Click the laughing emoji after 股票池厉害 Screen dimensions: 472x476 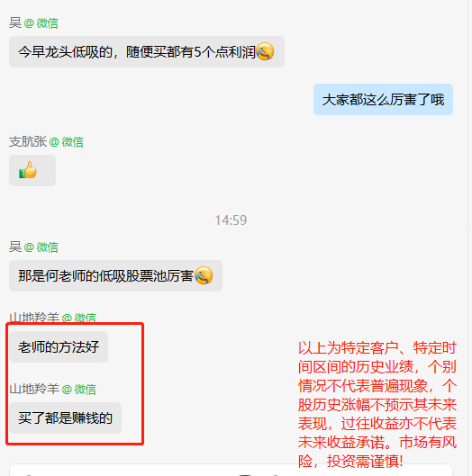coord(204,275)
